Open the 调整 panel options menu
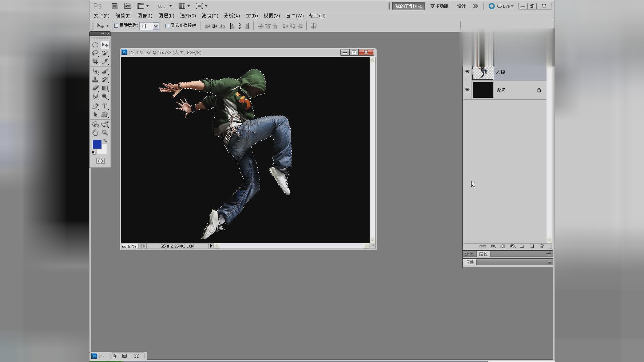 tap(549, 262)
